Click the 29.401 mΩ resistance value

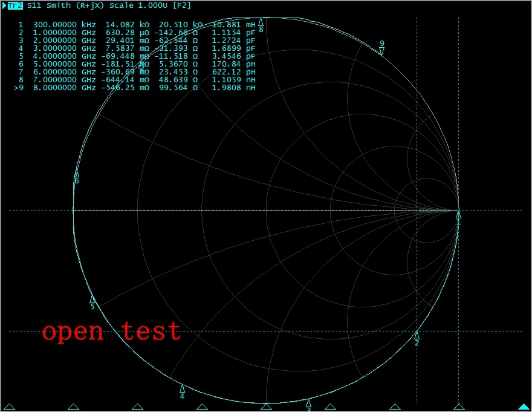point(127,41)
